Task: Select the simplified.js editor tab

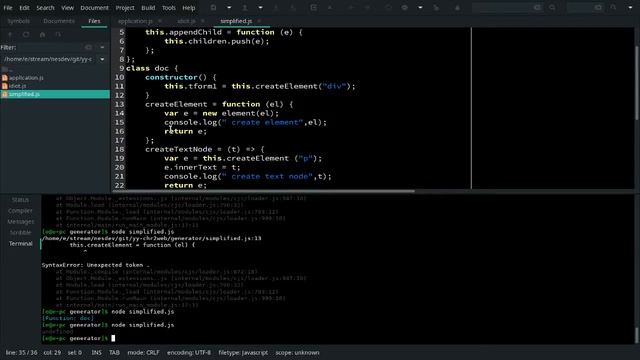Action: pyautogui.click(x=236, y=21)
